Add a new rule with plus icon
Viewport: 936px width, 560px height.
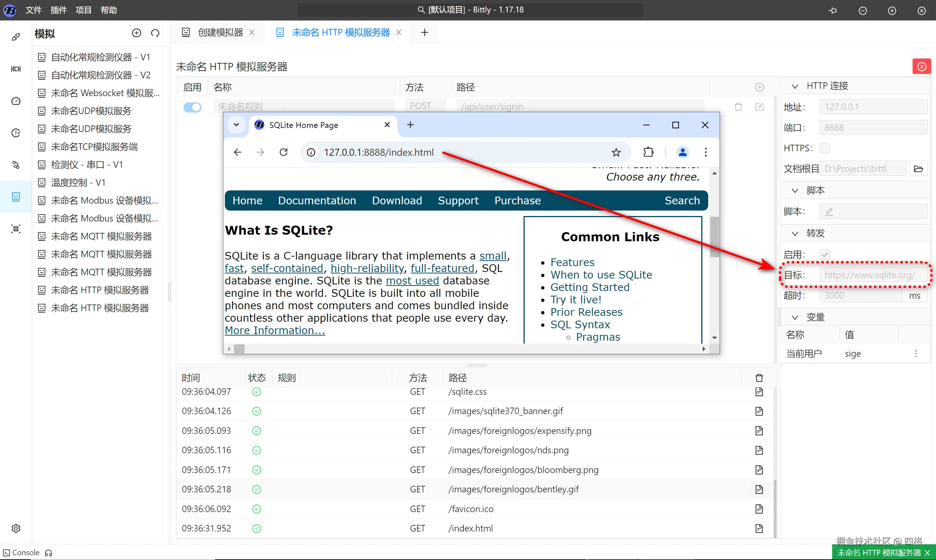[759, 87]
